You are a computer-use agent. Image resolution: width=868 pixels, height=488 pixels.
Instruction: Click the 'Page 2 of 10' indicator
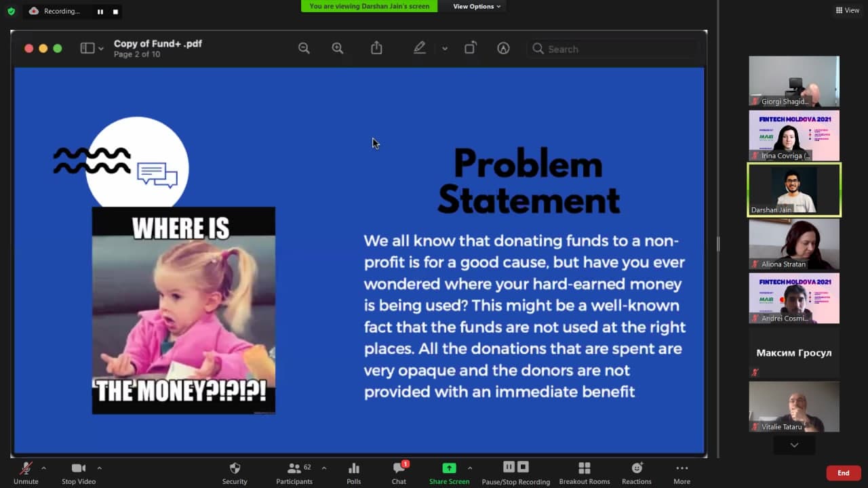pos(137,54)
